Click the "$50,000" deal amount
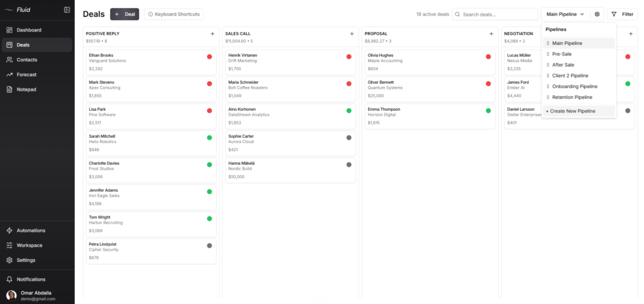Image resolution: width=644 pixels, height=304 pixels. [x=236, y=177]
